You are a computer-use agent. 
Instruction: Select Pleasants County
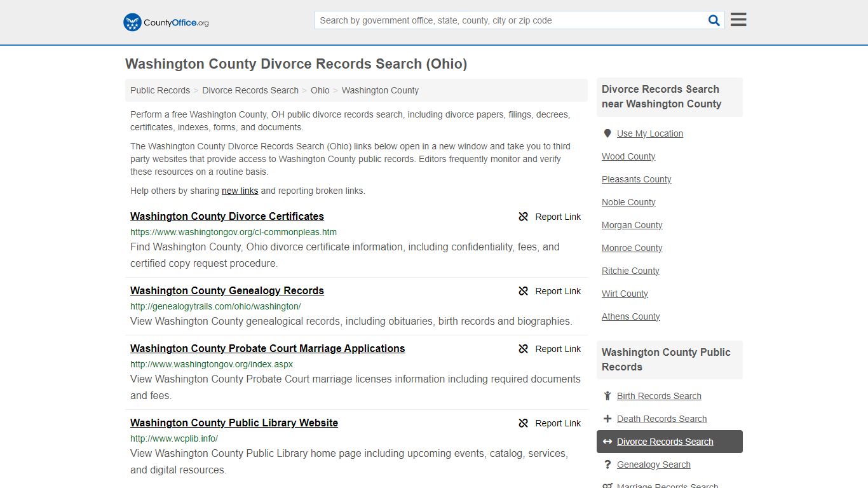pyautogui.click(x=637, y=179)
